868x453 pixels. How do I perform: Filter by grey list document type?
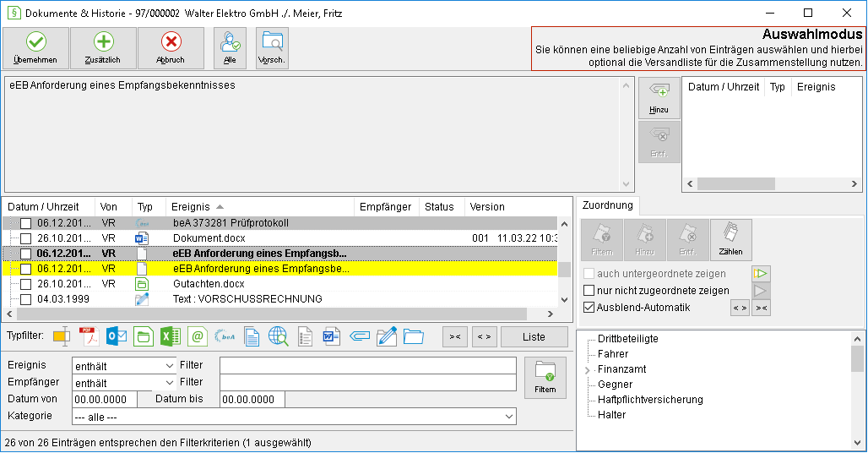point(305,336)
